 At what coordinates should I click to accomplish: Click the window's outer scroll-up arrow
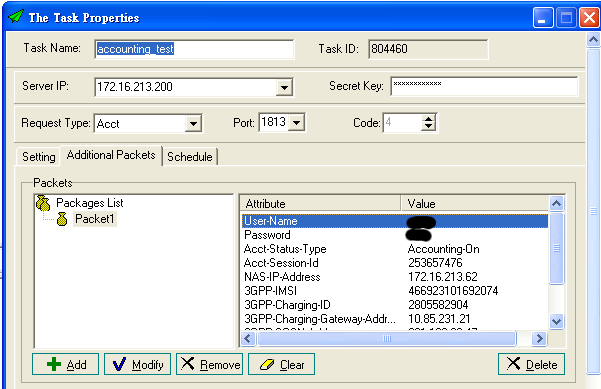[x=593, y=39]
